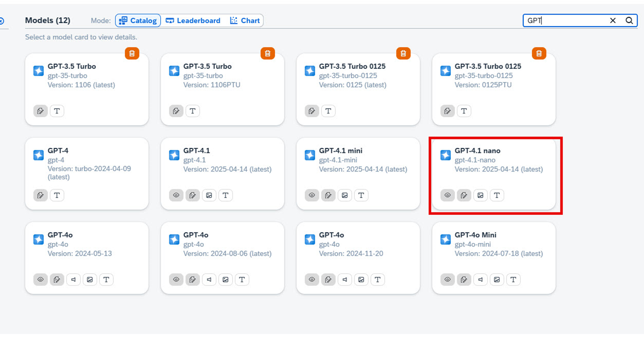Open the GPT-4 turbo-2024-04-09 model card
The image size is (644, 338).
87,174
